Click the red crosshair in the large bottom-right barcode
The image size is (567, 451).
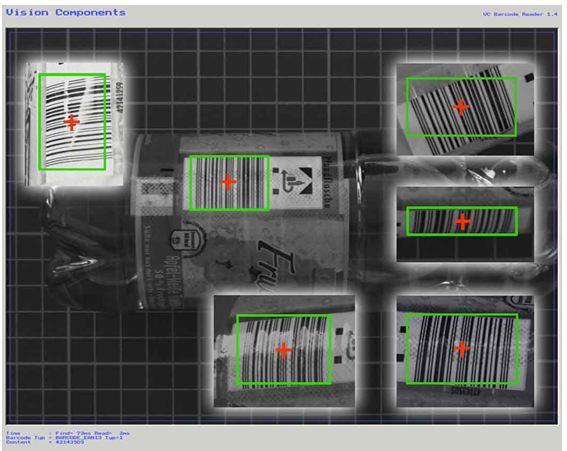(461, 348)
